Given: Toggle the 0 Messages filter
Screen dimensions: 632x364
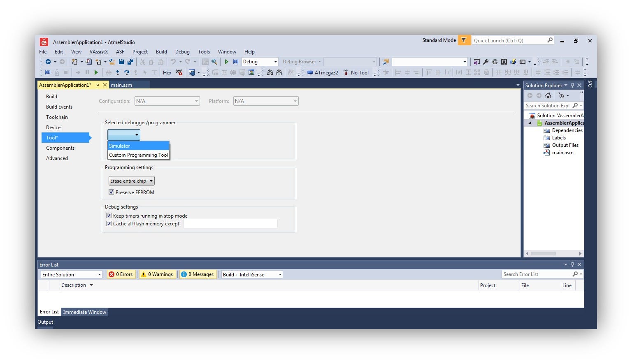Looking at the screenshot, I should click(197, 274).
